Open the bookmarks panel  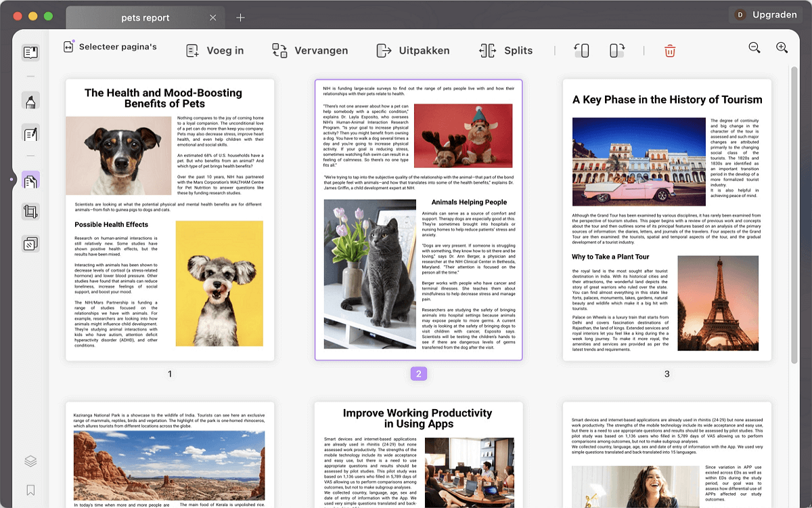pyautogui.click(x=30, y=489)
